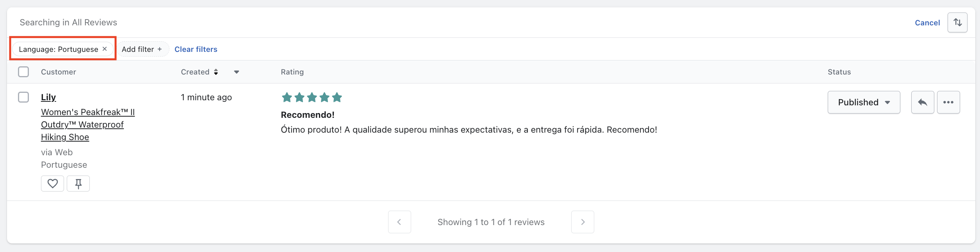Screen dimensions: 980x252
Task: Open the Published status dropdown
Action: (x=863, y=102)
